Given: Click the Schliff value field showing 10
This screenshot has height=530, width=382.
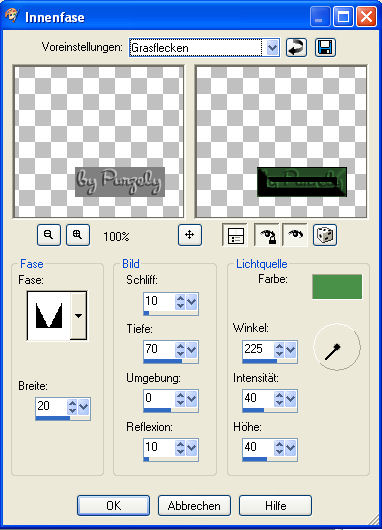Looking at the screenshot, I should coord(160,301).
